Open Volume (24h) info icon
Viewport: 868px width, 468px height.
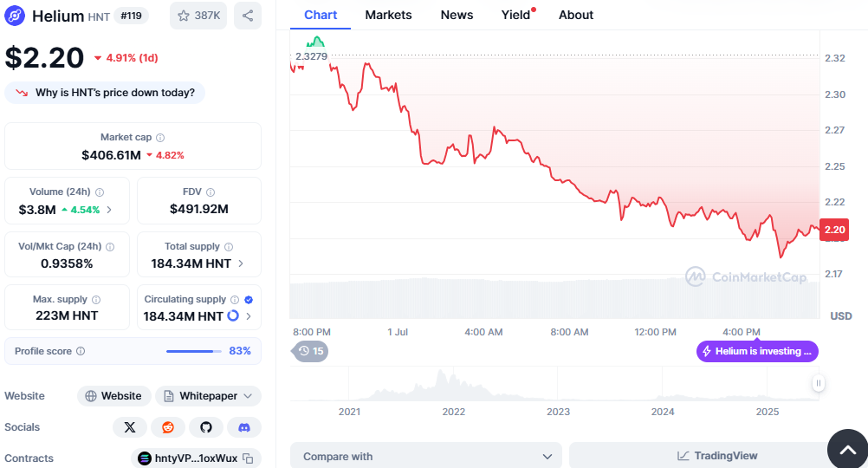[100, 192]
